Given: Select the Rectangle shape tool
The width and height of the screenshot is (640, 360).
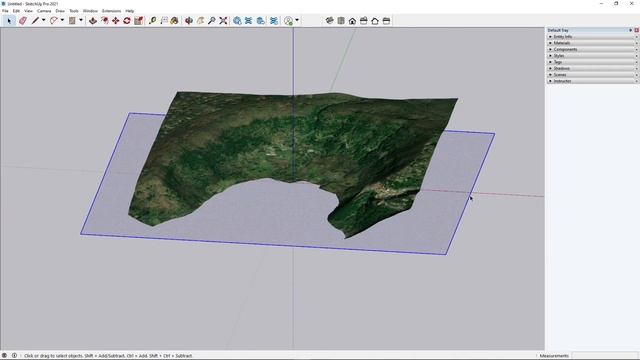Looking at the screenshot, I should [x=72, y=20].
